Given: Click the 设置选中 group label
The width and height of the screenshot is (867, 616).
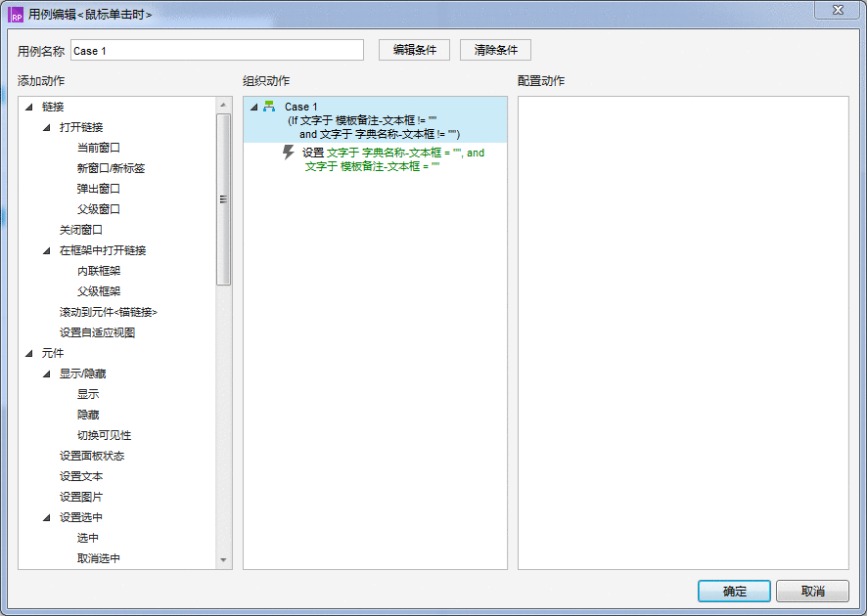Looking at the screenshot, I should pos(80,517).
